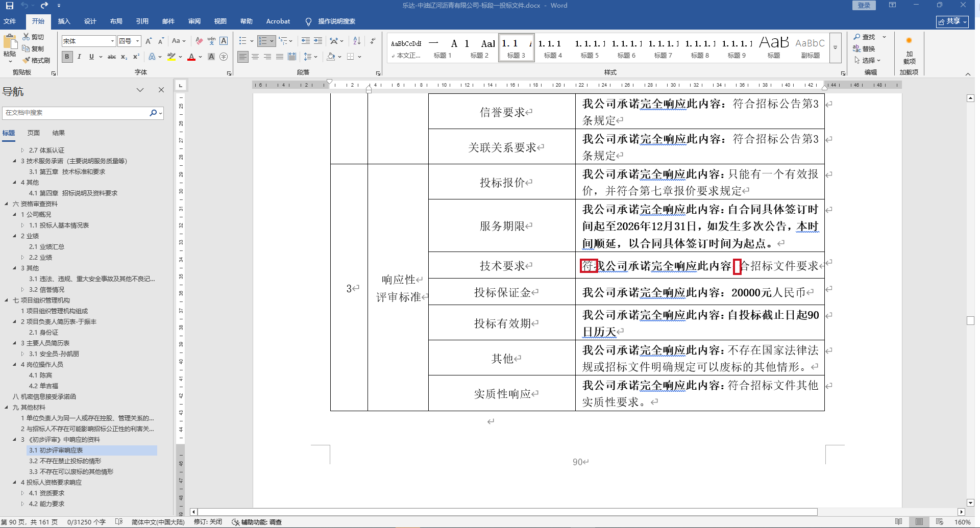Apply superscript (x²) formatting
Screen dimensions: 980x528
[136, 57]
